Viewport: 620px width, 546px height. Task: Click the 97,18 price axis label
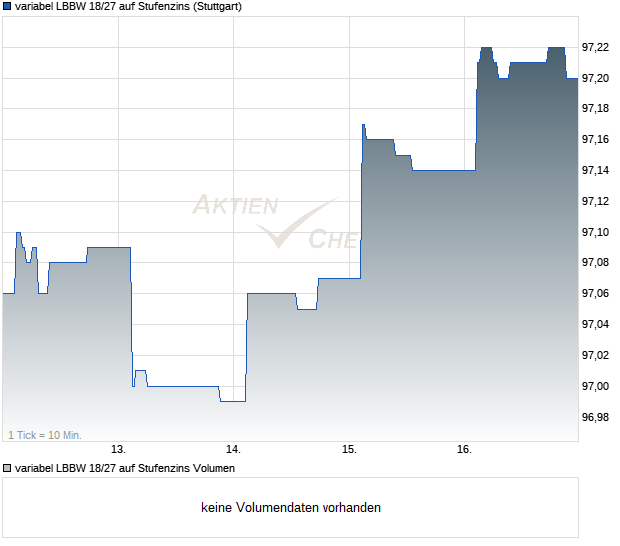(x=595, y=108)
